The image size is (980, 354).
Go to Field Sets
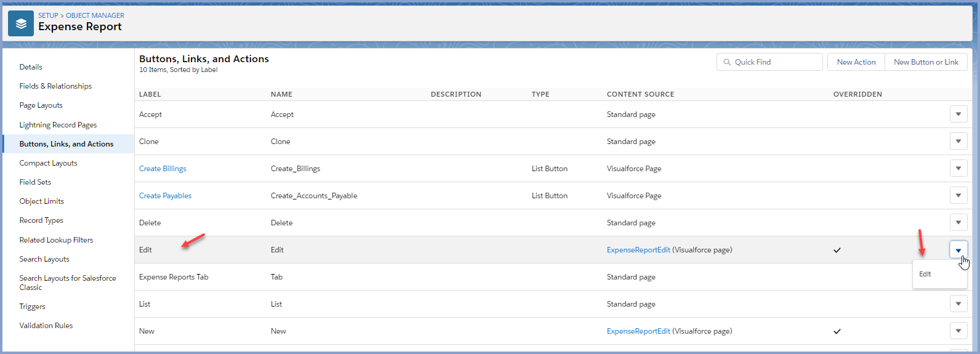35,182
